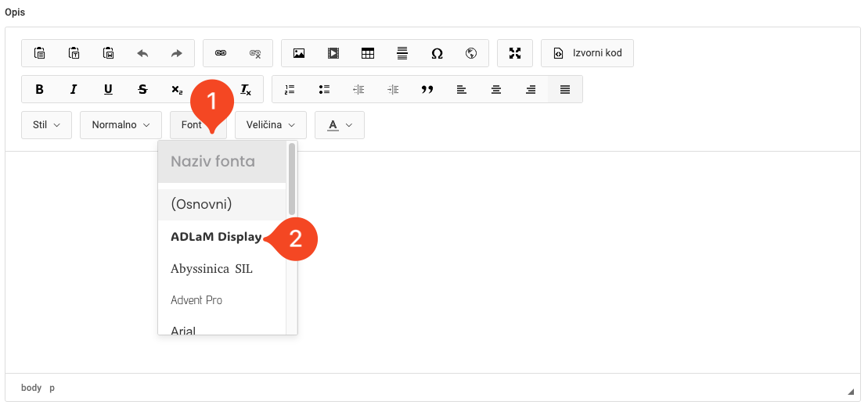This screenshot has height=412, width=868.
Task: Click the Paste icon
Action: click(x=39, y=53)
